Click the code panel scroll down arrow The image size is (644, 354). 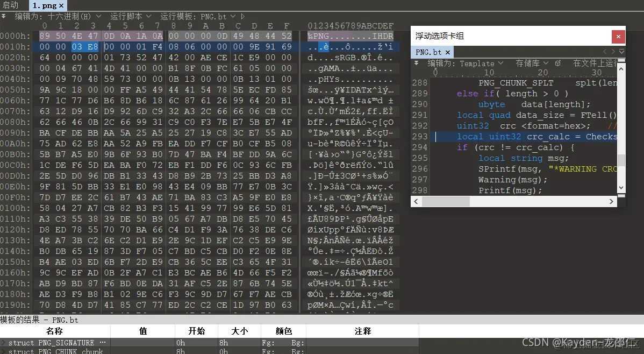click(621, 188)
